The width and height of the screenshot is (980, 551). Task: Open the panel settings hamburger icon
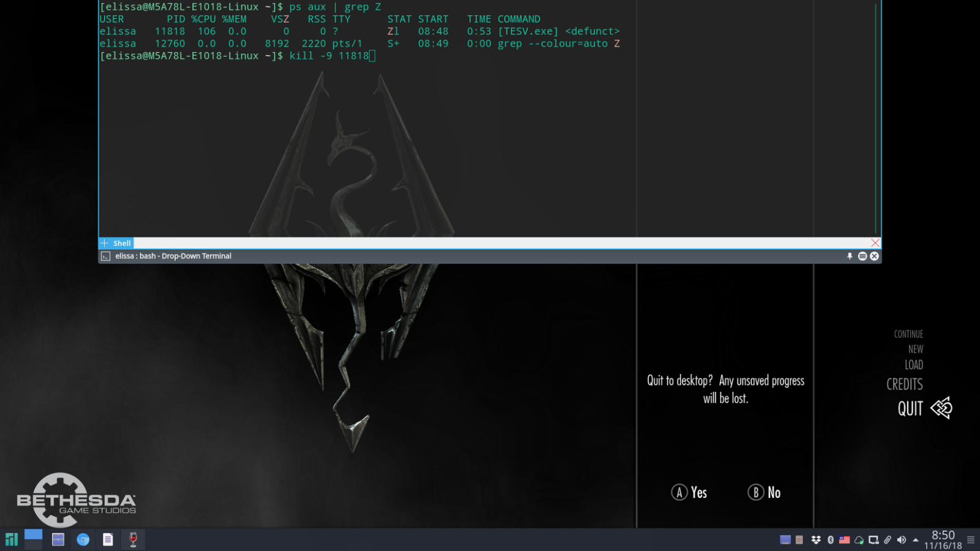(x=971, y=540)
